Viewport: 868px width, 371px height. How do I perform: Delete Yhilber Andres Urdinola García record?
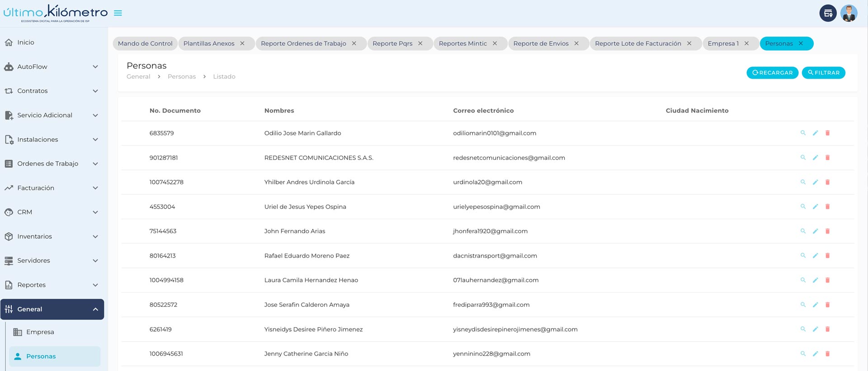[x=827, y=182]
